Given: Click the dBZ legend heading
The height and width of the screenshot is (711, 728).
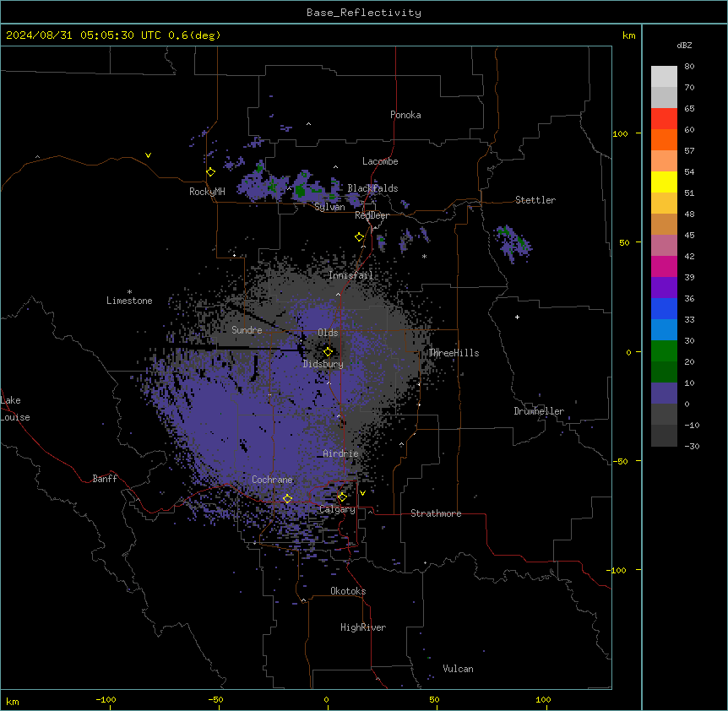Looking at the screenshot, I should click(x=684, y=46).
